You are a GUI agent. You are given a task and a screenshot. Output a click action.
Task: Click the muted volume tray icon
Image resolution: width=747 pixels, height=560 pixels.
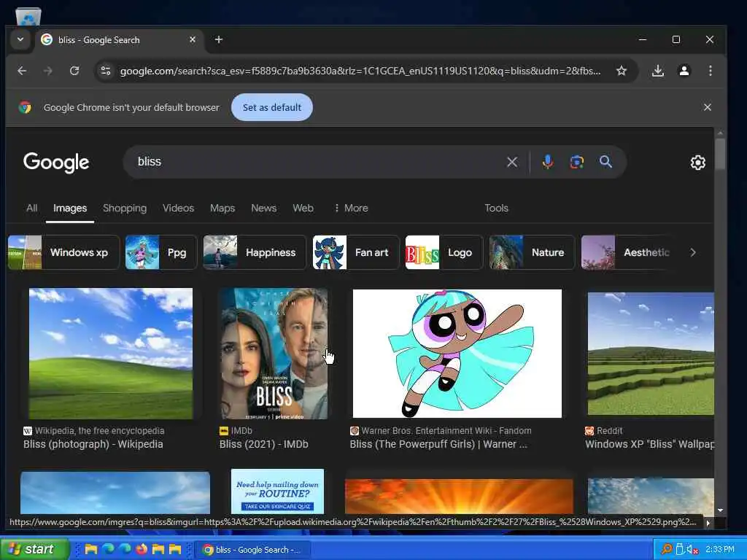click(x=692, y=549)
